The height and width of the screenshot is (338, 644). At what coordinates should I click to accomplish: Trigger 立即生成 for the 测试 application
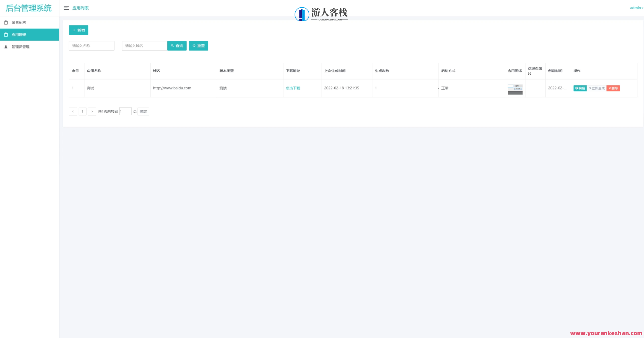pos(597,88)
